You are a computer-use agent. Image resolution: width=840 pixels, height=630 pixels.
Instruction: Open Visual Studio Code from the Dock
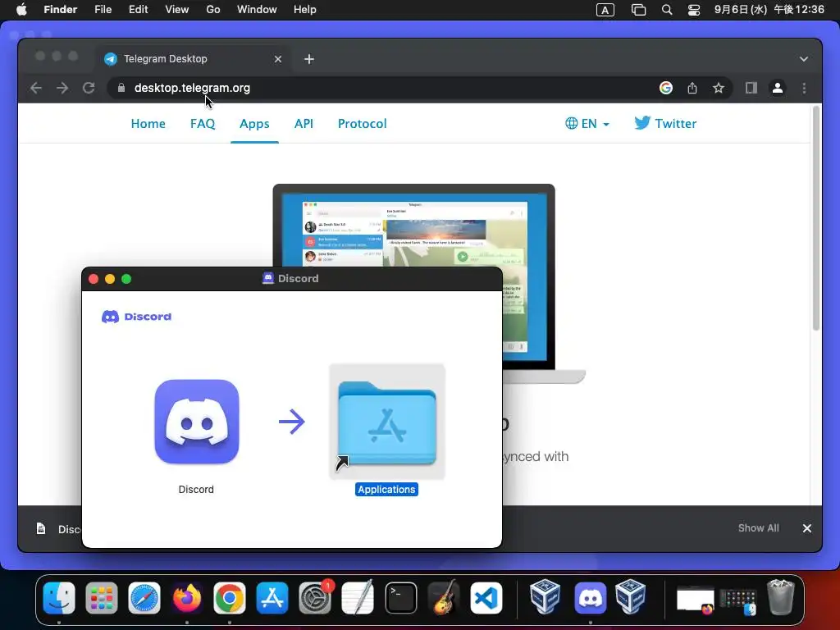pos(486,597)
